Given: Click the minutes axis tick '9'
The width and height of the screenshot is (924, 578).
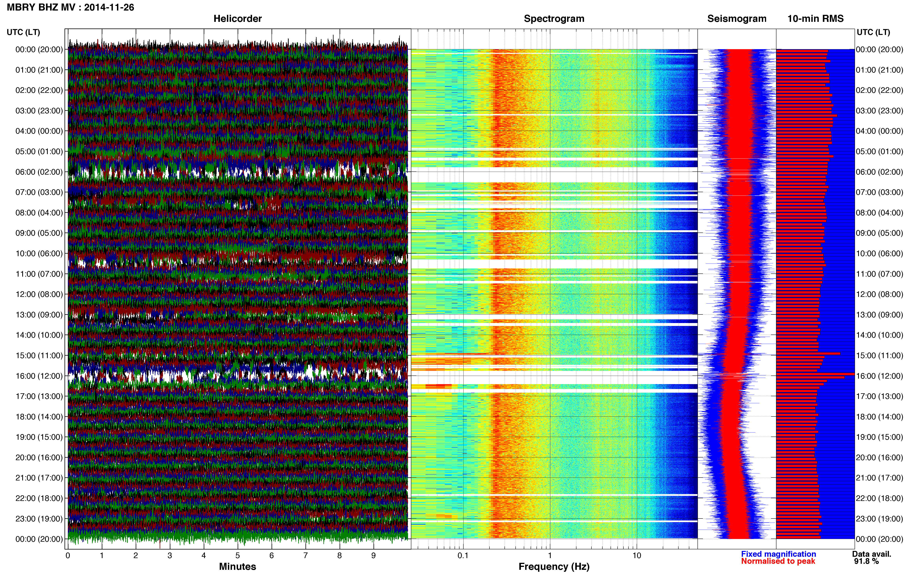Looking at the screenshot, I should [x=373, y=556].
